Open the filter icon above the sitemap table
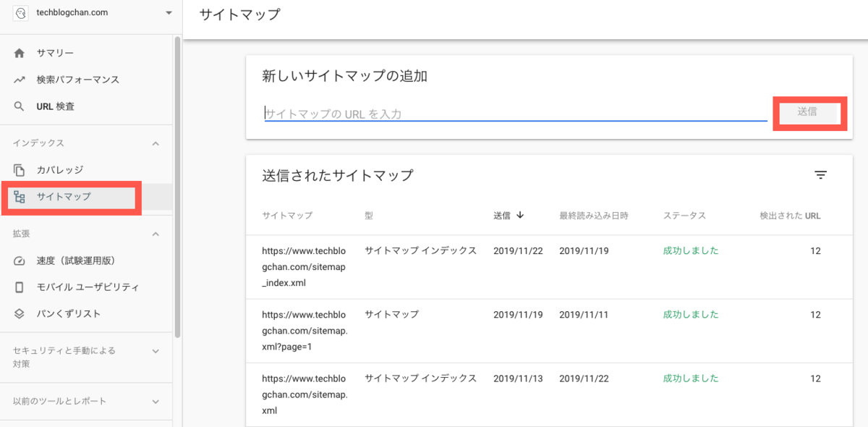 [x=820, y=174]
